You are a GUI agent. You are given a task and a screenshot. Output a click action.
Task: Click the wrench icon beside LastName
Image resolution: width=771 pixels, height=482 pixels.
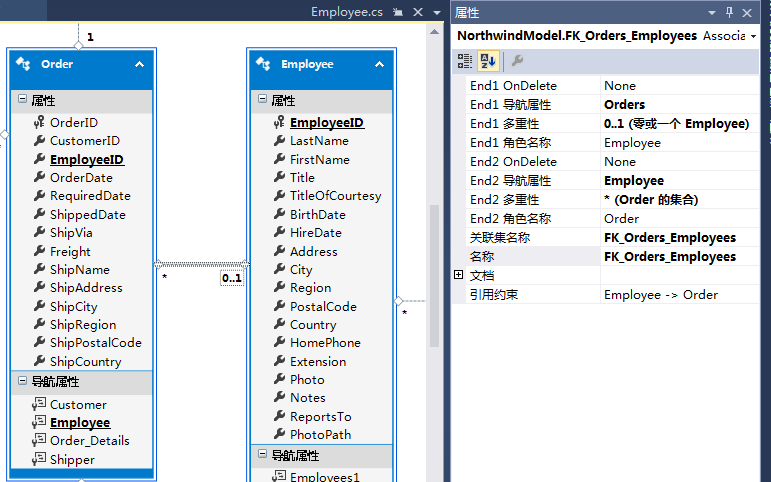[279, 141]
